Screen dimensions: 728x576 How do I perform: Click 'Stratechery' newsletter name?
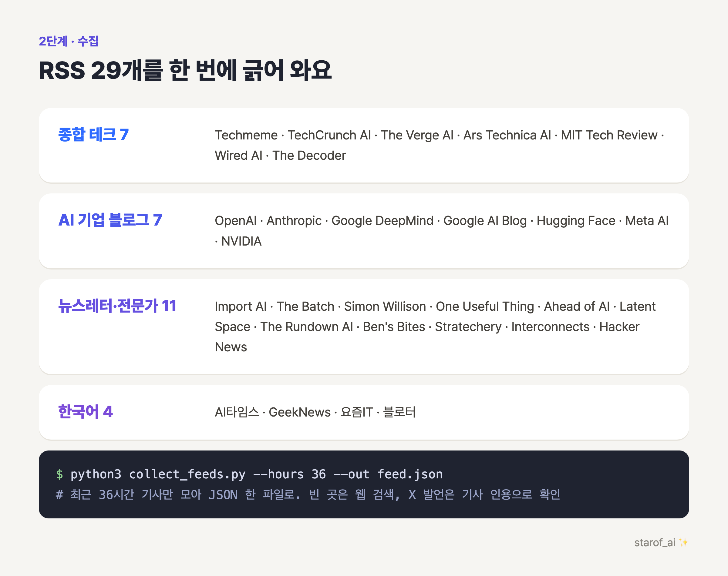[468, 327]
